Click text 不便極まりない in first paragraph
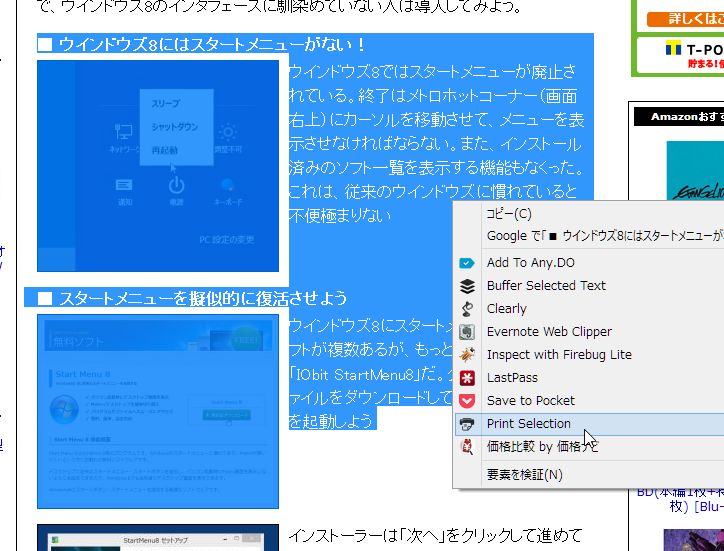This screenshot has width=724, height=551. coord(340,216)
